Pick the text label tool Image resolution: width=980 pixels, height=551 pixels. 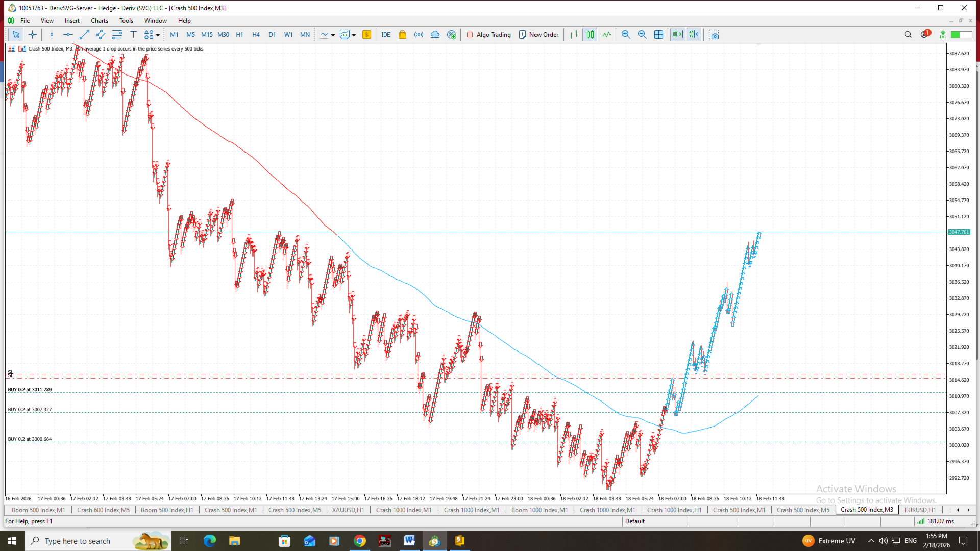pyautogui.click(x=133, y=35)
